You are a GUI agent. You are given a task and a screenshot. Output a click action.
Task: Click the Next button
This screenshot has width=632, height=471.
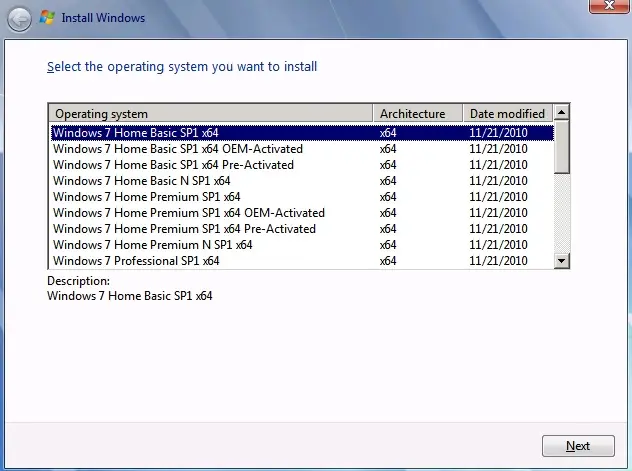578,446
